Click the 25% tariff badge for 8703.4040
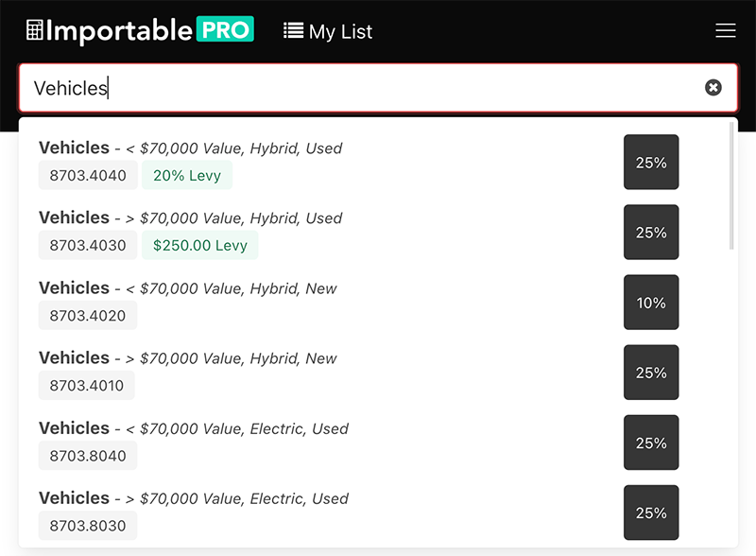The width and height of the screenshot is (756, 556). tap(651, 162)
